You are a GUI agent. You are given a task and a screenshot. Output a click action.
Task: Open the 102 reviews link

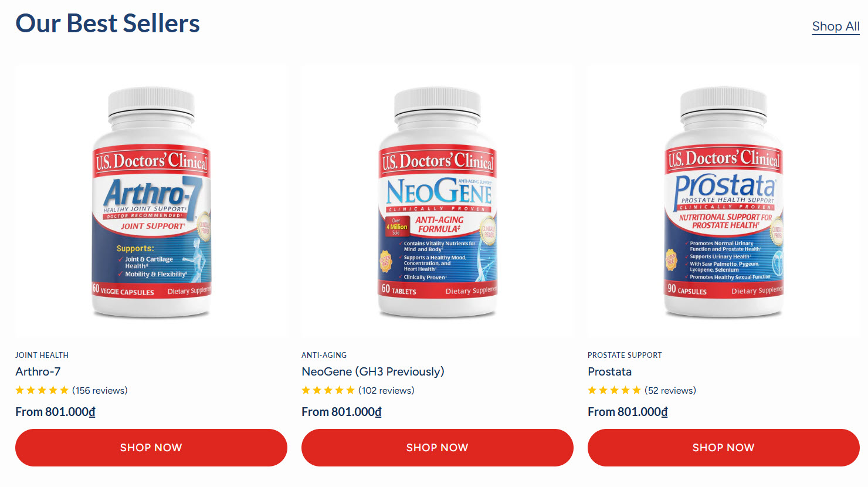[386, 390]
